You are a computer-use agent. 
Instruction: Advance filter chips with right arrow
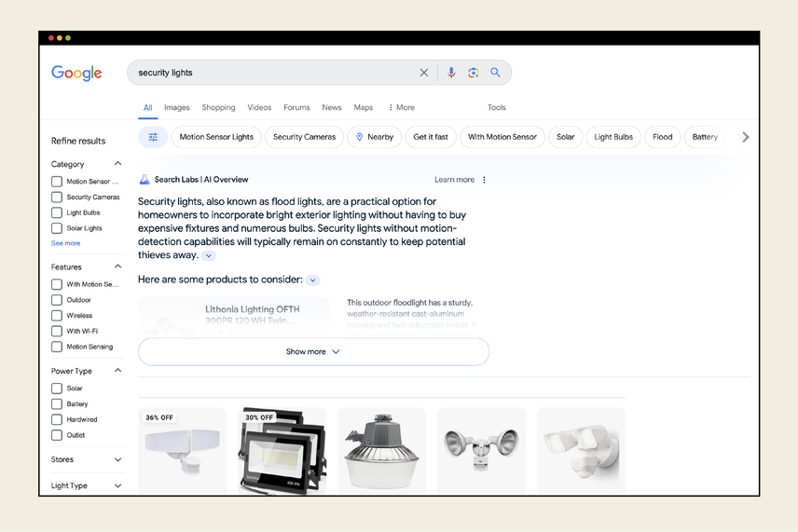[x=746, y=137]
